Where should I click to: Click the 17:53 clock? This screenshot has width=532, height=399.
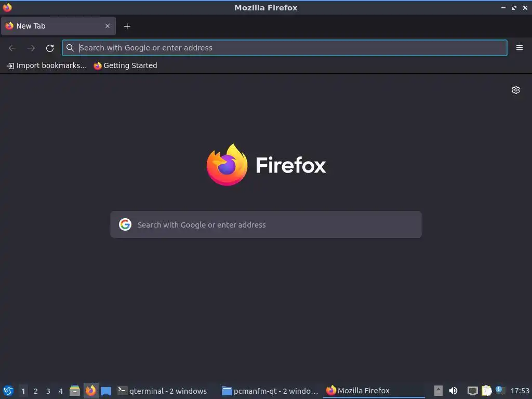point(520,391)
